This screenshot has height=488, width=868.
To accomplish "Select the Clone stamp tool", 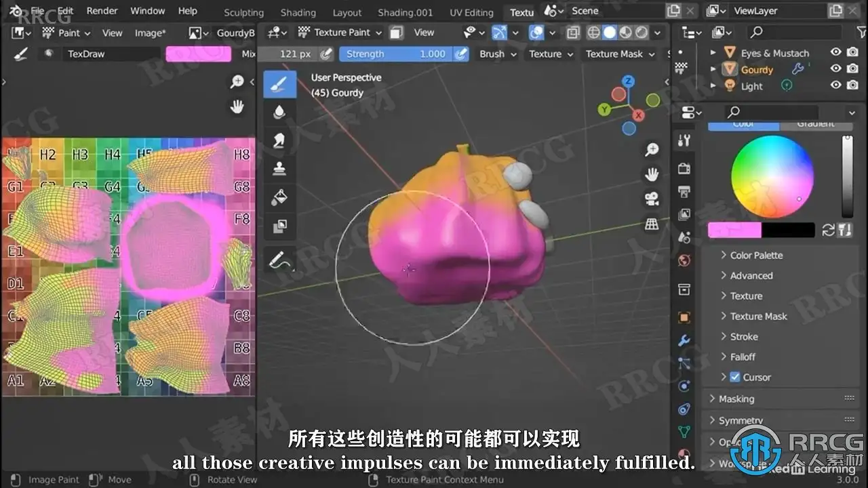I will click(279, 169).
